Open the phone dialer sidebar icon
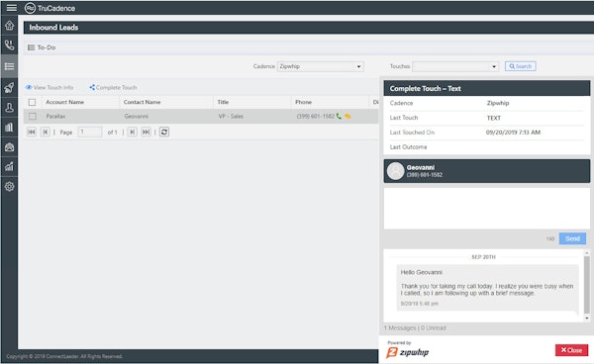The width and height of the screenshot is (594, 364). (10, 45)
